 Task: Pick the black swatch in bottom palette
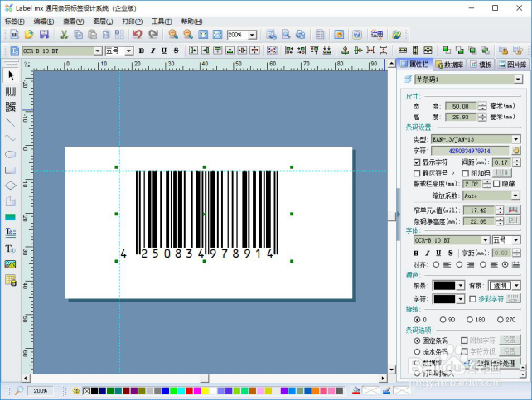point(94,391)
